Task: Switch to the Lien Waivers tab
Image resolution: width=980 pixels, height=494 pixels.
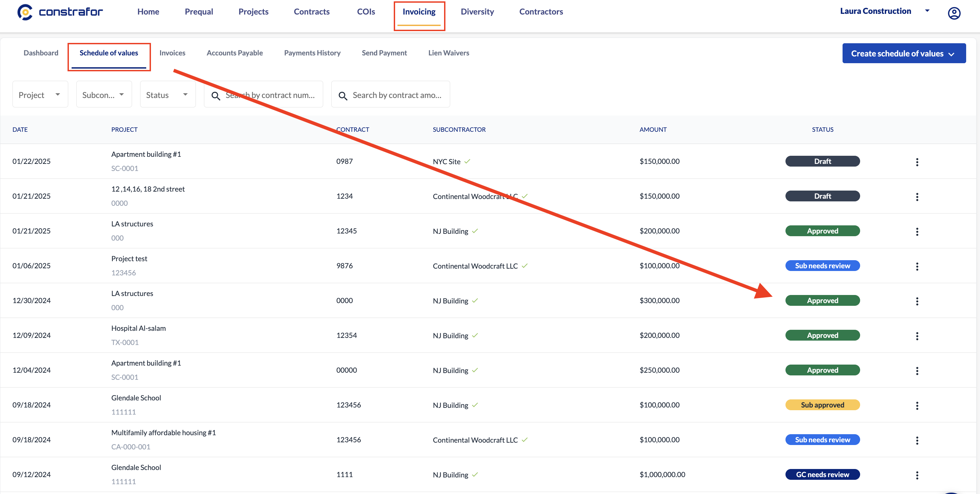Action: tap(448, 53)
